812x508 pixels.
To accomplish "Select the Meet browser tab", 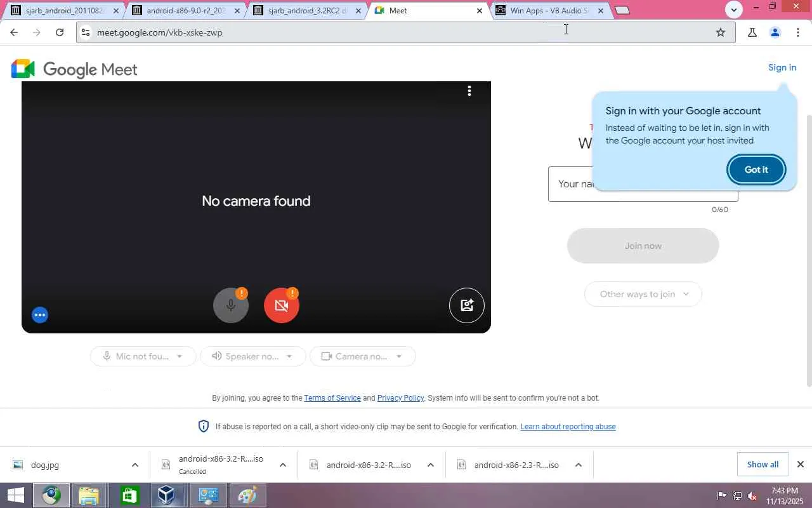I will pyautogui.click(x=429, y=11).
